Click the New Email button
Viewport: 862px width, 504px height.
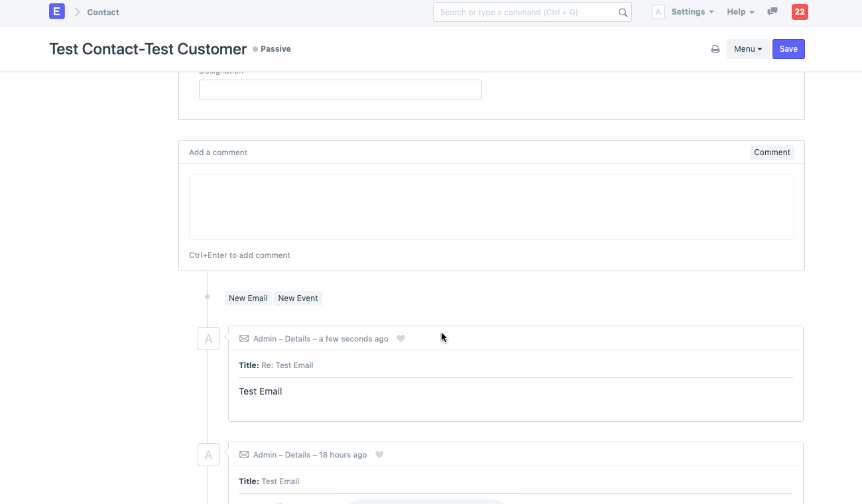pos(248,298)
